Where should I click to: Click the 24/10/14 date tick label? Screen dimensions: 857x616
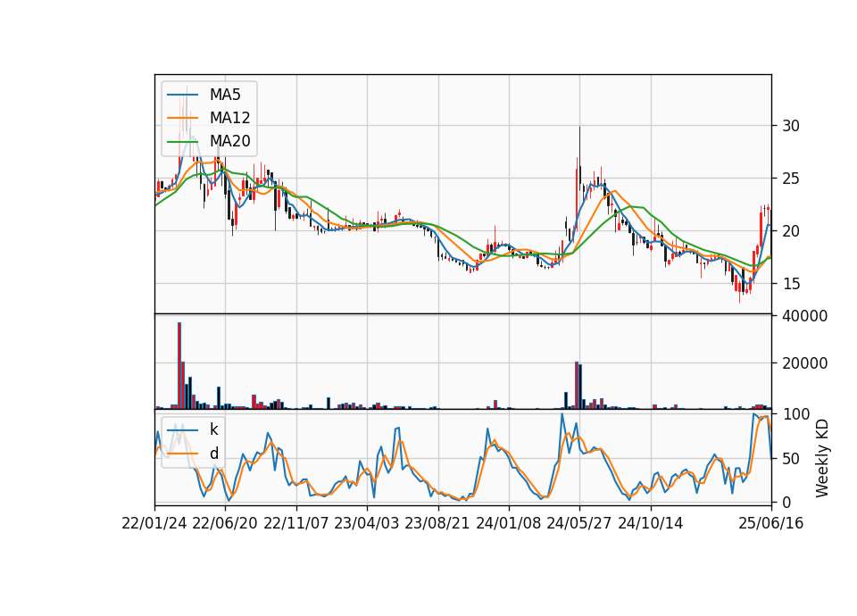point(651,523)
